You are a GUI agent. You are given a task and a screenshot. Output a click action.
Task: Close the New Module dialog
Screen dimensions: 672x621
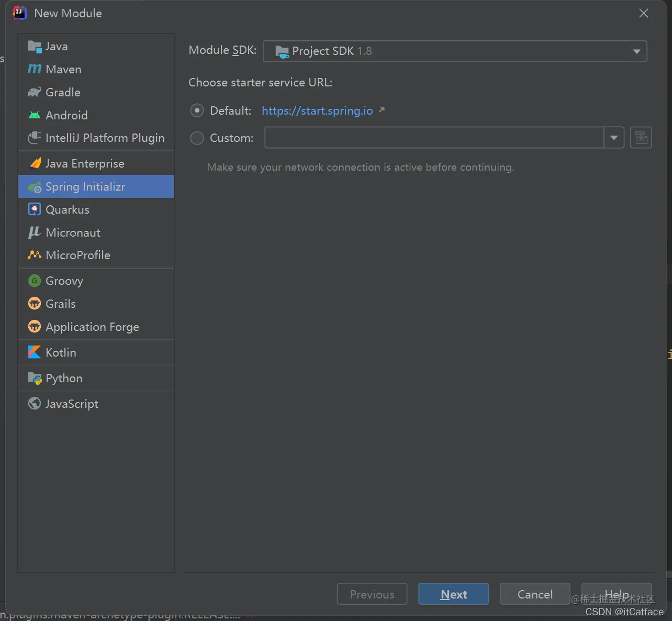(644, 13)
